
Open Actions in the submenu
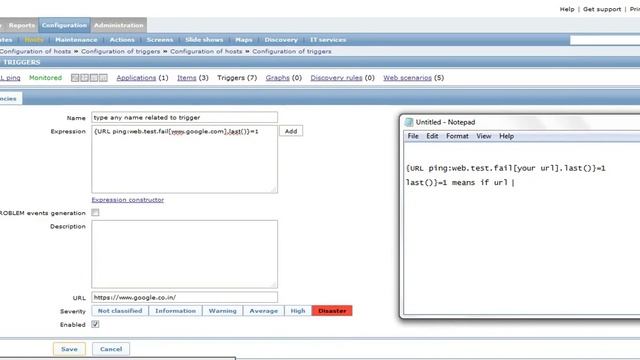coord(122,40)
